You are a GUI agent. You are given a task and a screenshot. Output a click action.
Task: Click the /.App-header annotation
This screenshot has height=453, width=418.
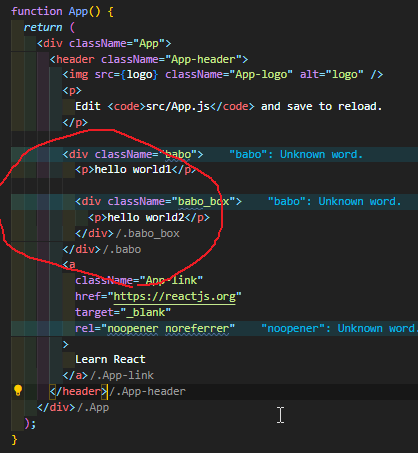pyautogui.click(x=147, y=391)
